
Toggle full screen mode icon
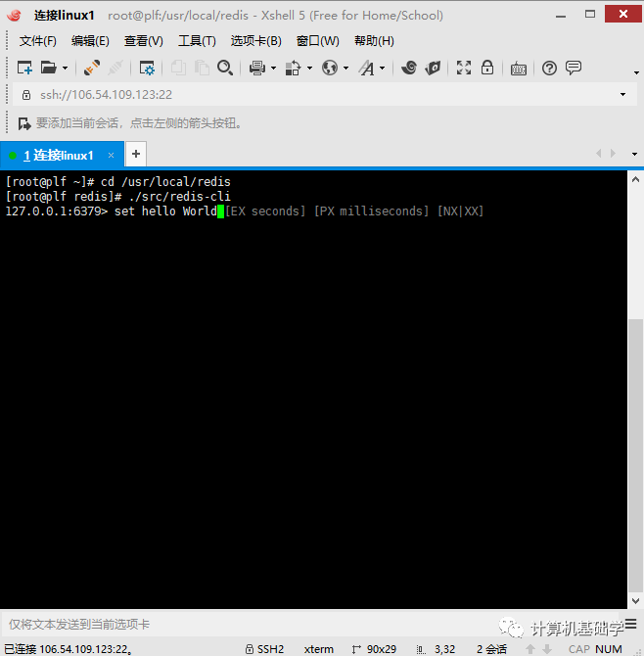click(463, 68)
